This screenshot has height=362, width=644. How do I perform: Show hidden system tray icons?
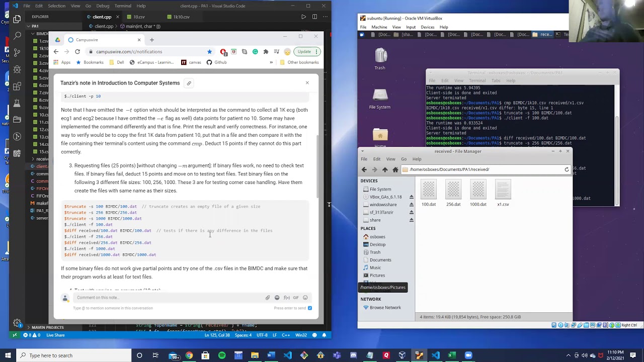(x=569, y=355)
